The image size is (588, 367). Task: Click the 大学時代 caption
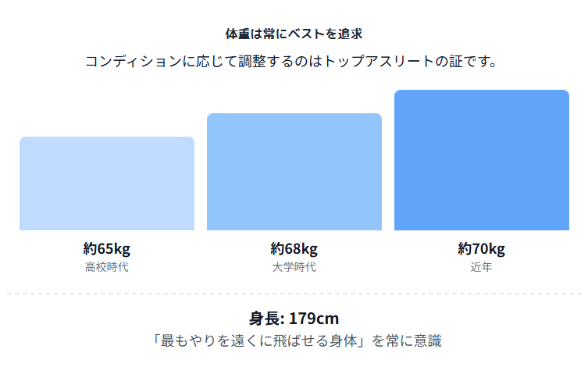294,267
